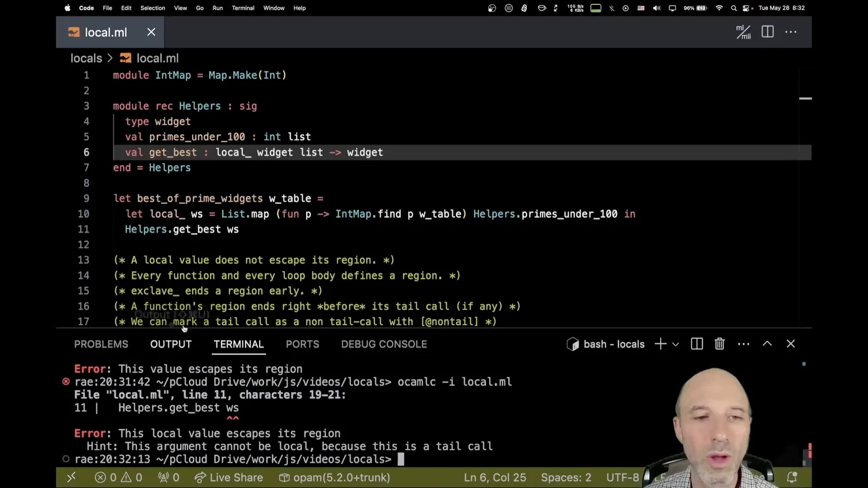Open the Run menu
Image resolution: width=868 pixels, height=488 pixels.
click(x=218, y=8)
